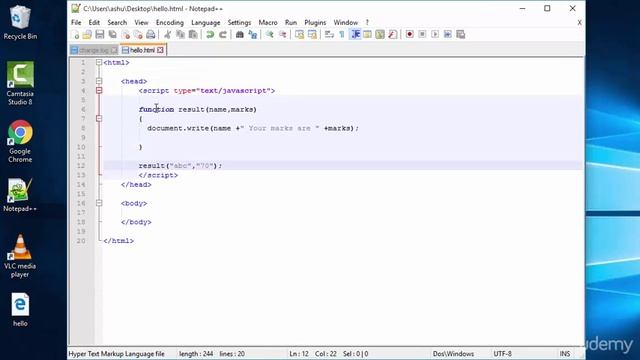Save the current file with the floppy icon

[x=100, y=35]
